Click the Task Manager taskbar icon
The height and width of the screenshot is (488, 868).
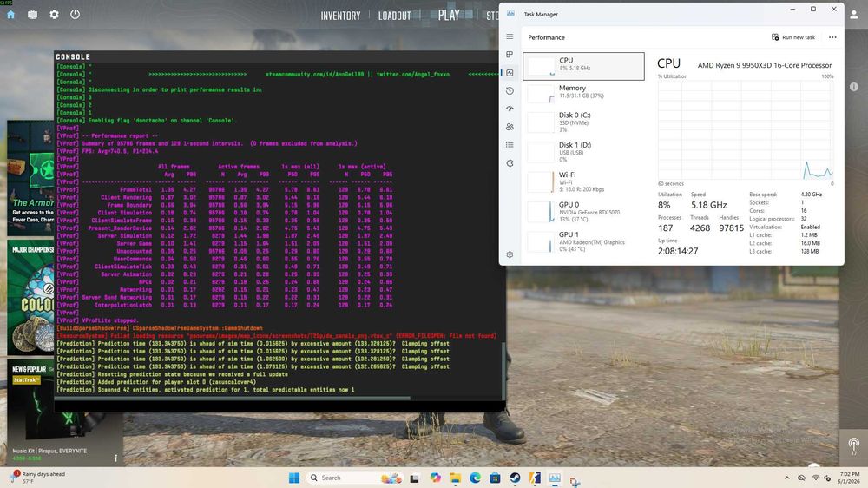(555, 478)
